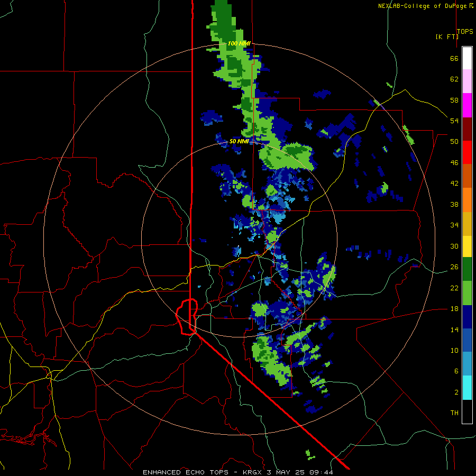The height and width of the screenshot is (476, 476).
Task: Click the 66 value on the legend
Action: [454, 59]
